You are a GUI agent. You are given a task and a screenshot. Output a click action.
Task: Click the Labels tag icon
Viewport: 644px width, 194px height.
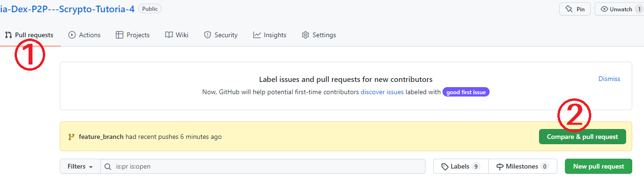click(445, 166)
